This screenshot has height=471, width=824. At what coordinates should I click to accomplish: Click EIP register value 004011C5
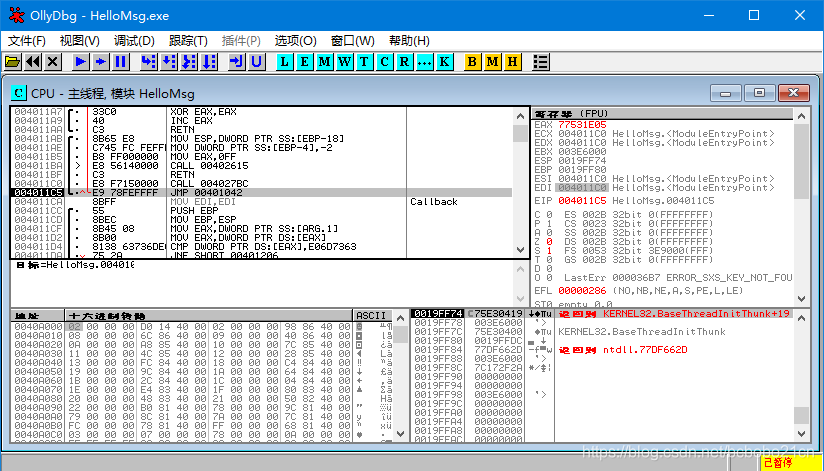click(582, 201)
